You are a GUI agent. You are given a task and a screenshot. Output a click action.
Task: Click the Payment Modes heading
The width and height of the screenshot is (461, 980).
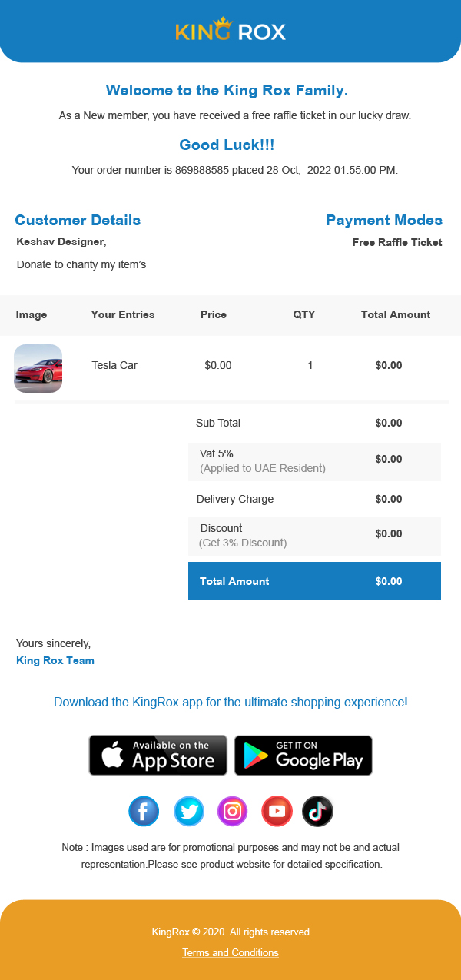coord(384,221)
